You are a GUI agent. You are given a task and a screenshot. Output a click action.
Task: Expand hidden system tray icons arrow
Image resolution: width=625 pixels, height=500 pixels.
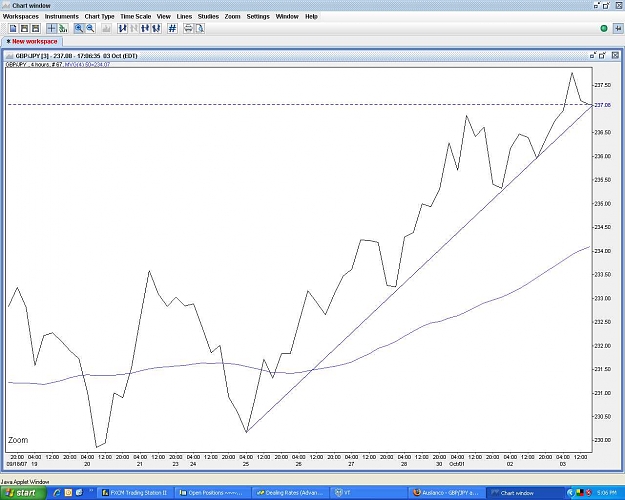[570, 493]
